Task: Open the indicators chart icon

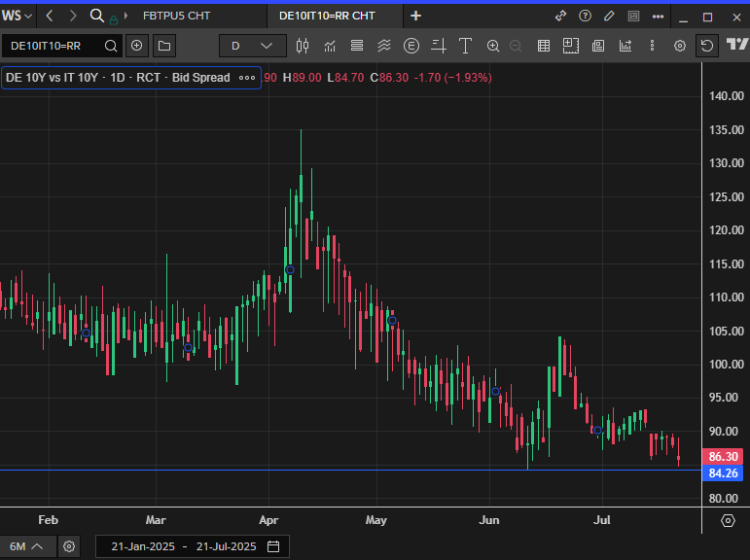Action: (x=330, y=46)
